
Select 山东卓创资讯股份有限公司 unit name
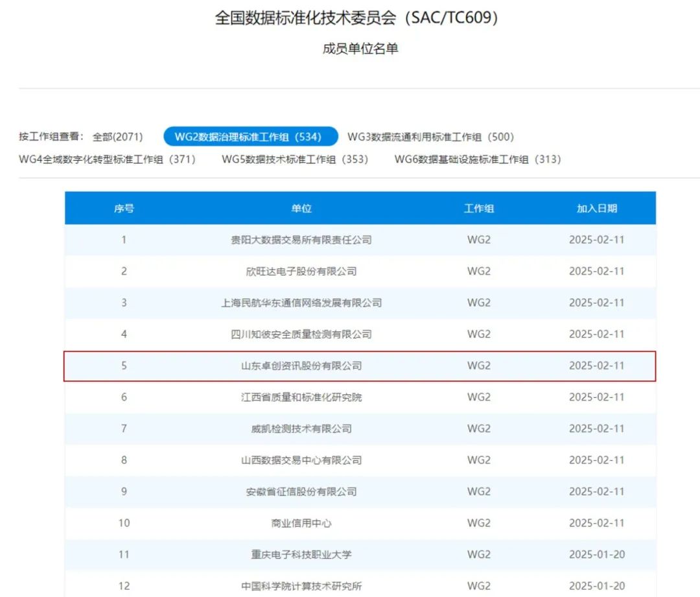pyautogui.click(x=301, y=366)
